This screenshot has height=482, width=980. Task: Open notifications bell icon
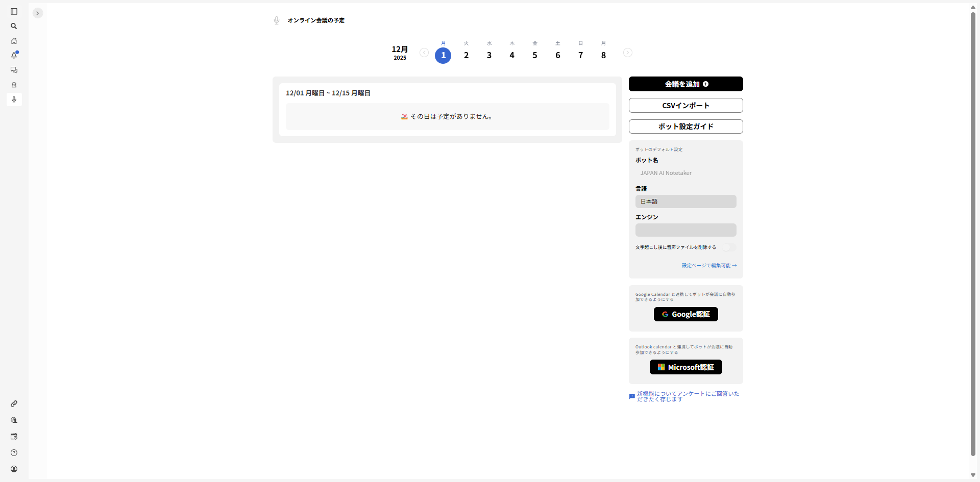[x=14, y=55]
